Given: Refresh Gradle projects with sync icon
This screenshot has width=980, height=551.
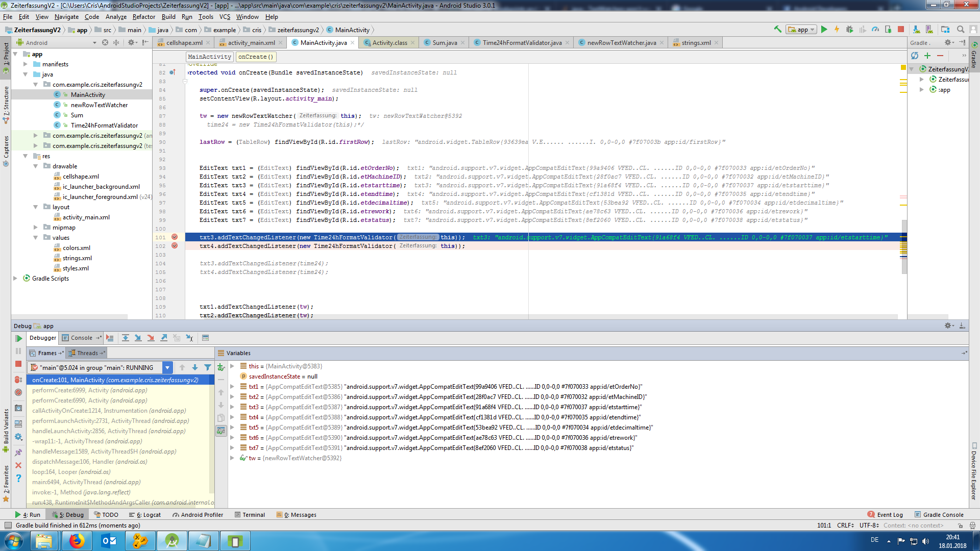Looking at the screenshot, I should (914, 56).
